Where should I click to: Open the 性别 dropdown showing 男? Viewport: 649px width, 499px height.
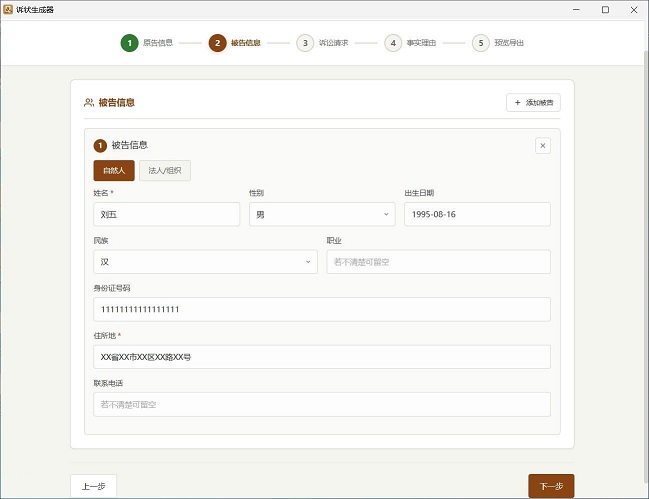321,214
